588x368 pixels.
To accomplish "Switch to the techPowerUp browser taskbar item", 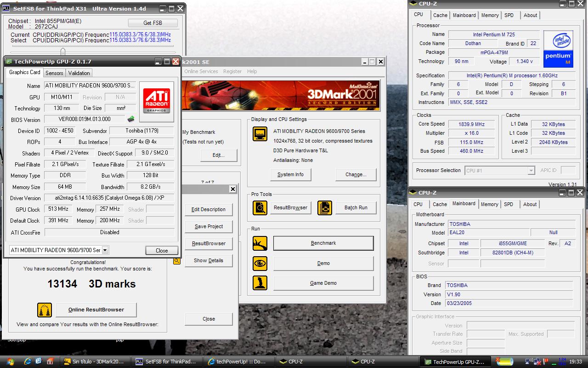I will tap(237, 362).
